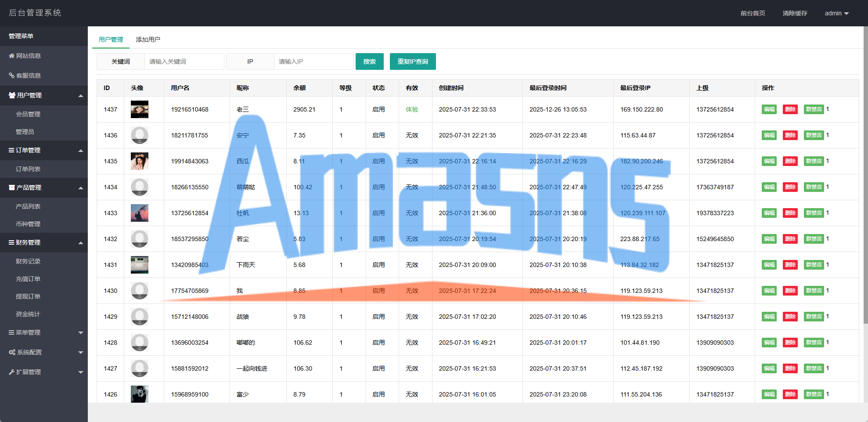Expand the 菜单管理 sidebar section
The image size is (868, 422).
pos(44,332)
